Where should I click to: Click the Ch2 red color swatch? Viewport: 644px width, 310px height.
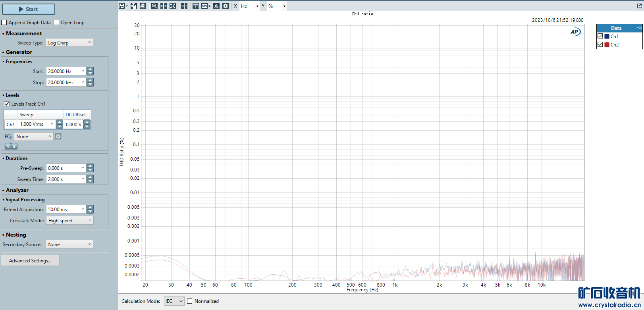coord(607,45)
